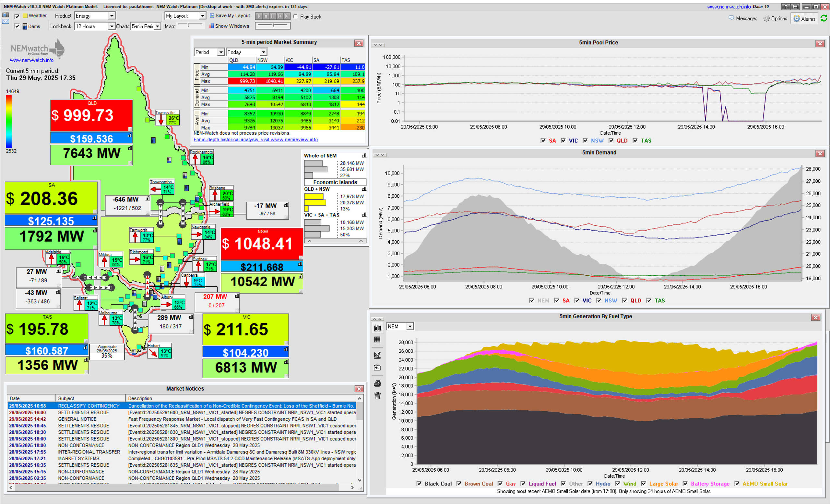Click the Economic Islands header
The image size is (830, 504).
[x=335, y=182]
